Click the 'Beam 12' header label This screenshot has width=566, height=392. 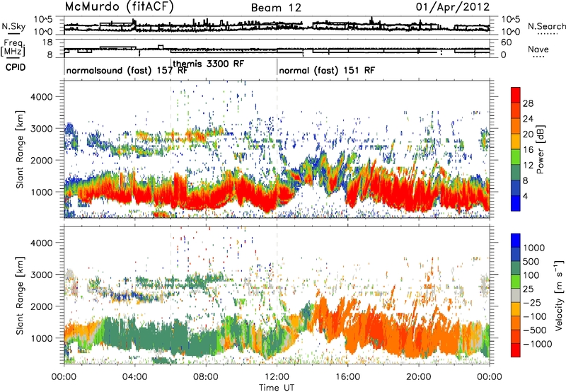pyautogui.click(x=276, y=8)
